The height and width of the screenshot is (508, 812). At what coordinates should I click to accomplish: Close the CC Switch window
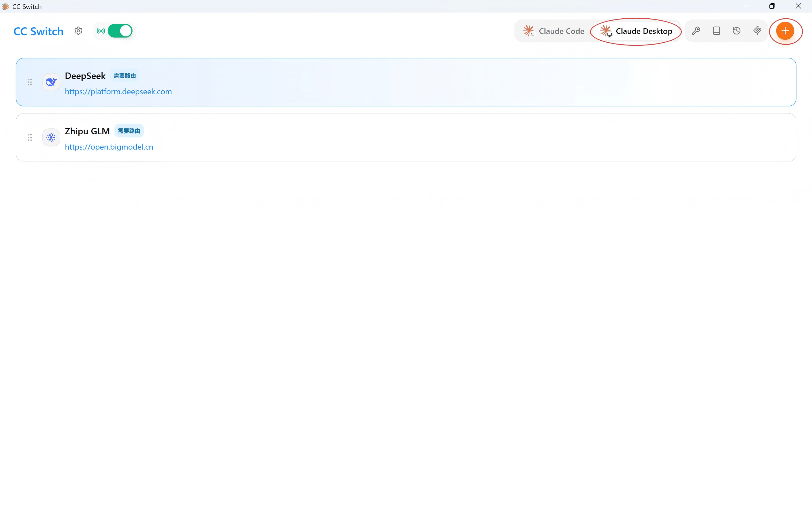click(798, 6)
